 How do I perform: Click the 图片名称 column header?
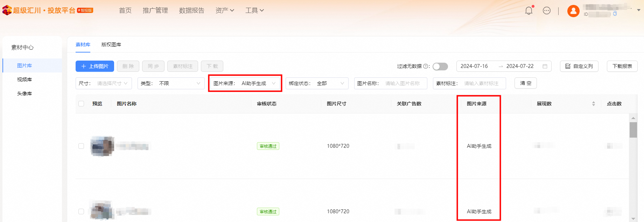[127, 104]
